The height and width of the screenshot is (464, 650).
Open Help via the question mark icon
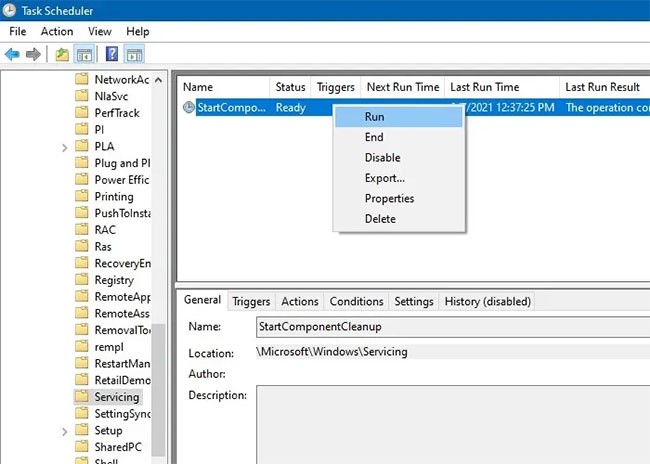pyautogui.click(x=112, y=53)
